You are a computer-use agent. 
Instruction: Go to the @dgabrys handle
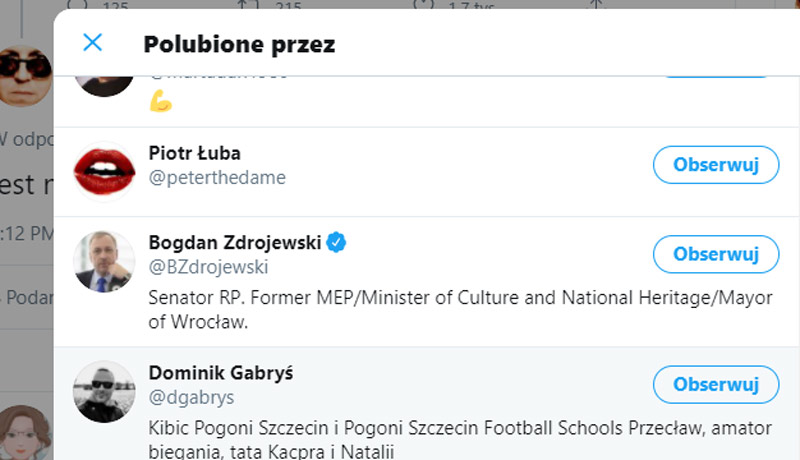[x=191, y=398]
